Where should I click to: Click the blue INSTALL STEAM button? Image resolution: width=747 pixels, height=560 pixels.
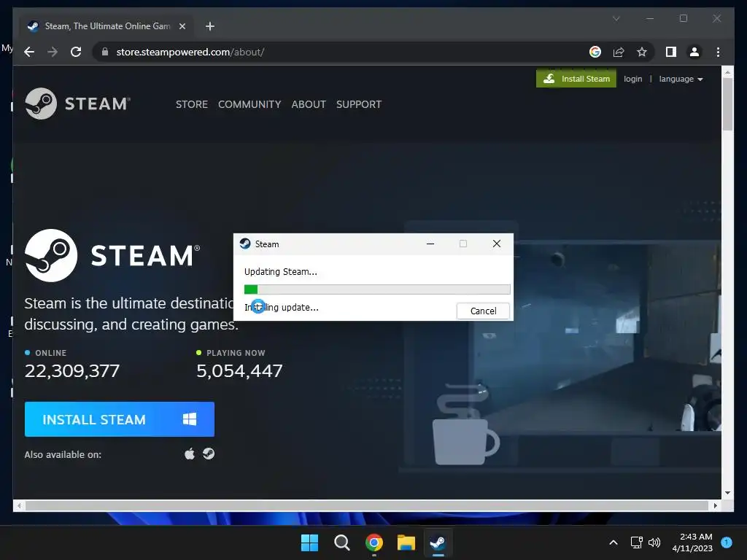[x=120, y=419]
